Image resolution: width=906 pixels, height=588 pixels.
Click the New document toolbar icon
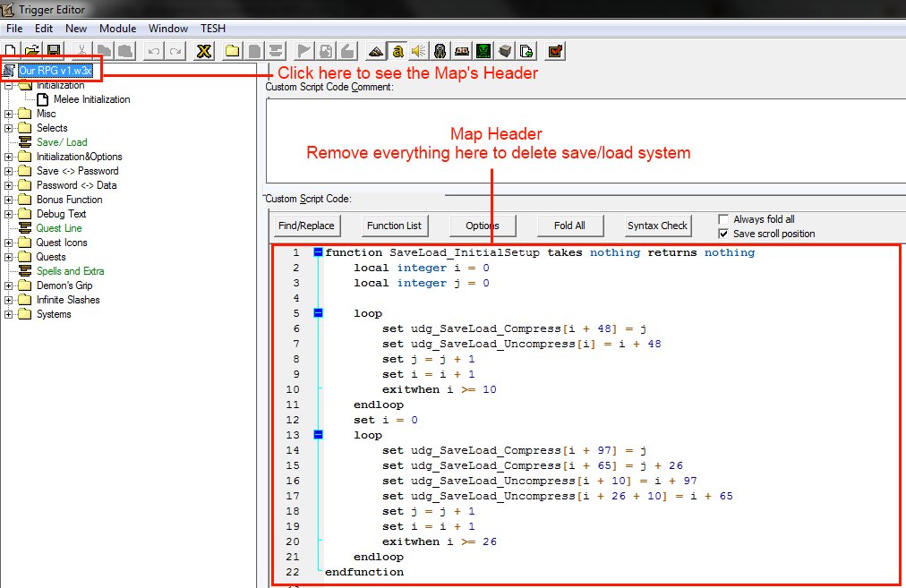click(x=10, y=51)
